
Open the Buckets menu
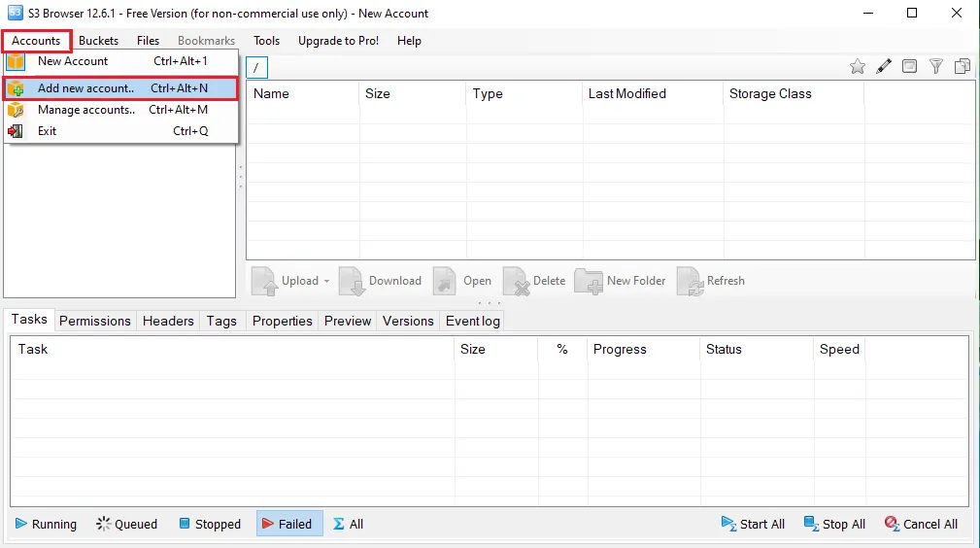(x=98, y=41)
